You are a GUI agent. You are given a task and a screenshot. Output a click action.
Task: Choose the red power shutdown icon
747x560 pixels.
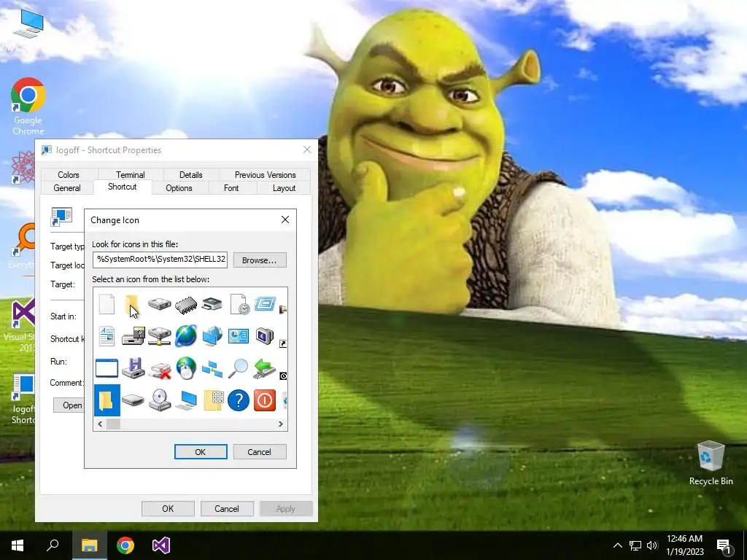[x=264, y=400]
